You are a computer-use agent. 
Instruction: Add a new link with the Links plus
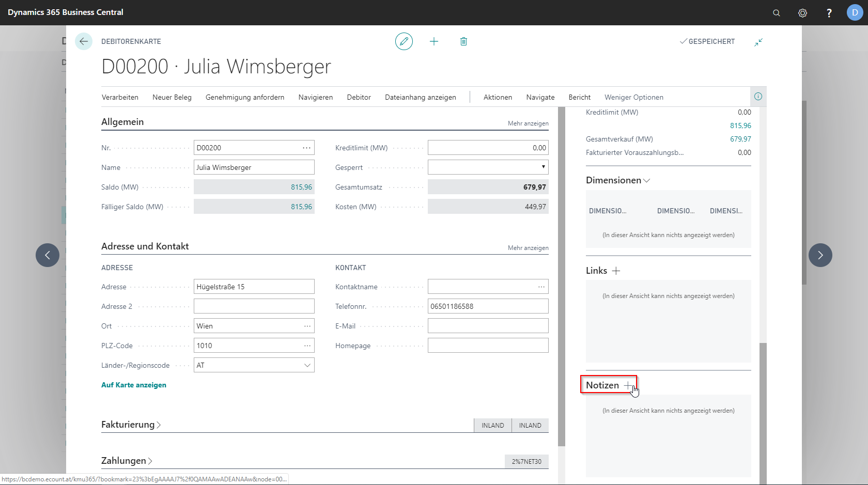pos(616,271)
